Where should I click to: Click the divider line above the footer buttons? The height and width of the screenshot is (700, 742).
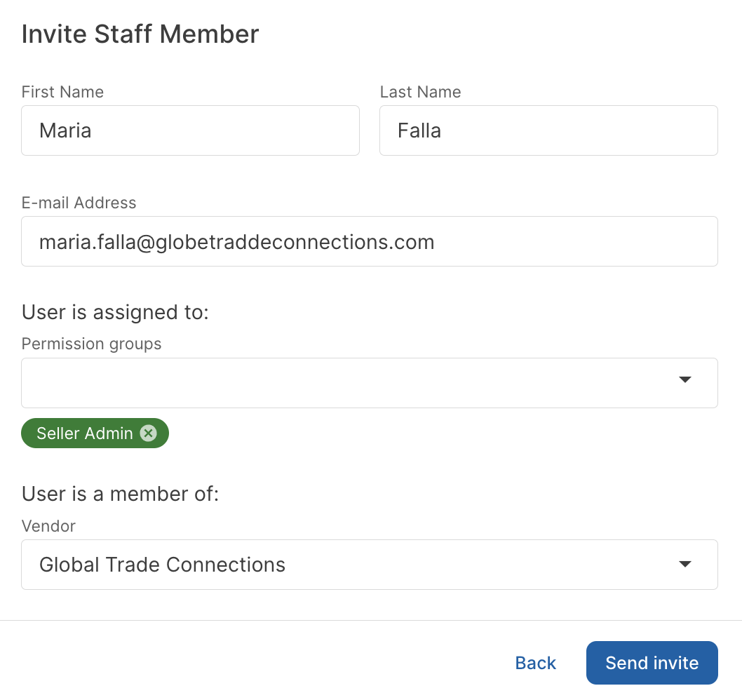click(370, 621)
